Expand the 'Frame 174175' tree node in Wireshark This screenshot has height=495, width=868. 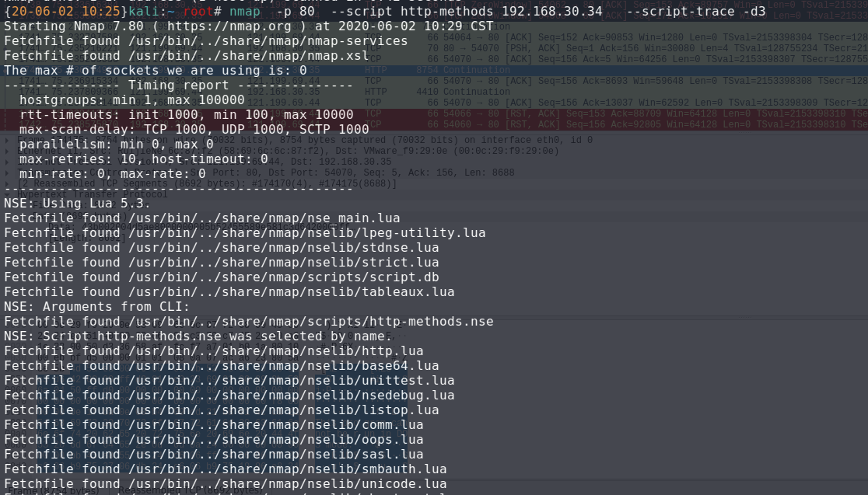point(7,140)
